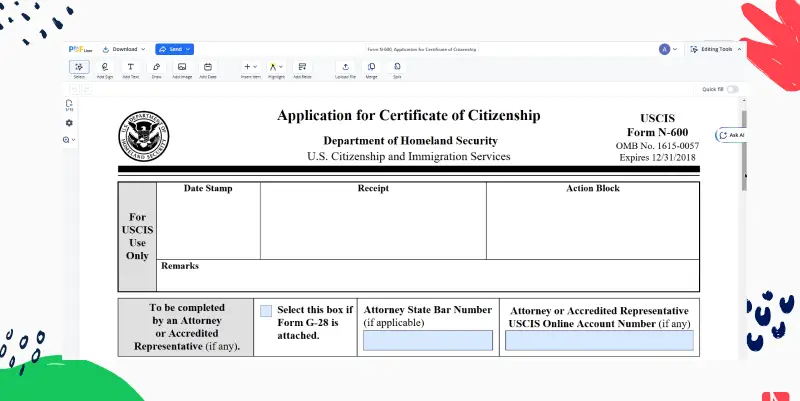Screen dimensions: 800x401
Task: Click the Attorney State Bar Number field
Action: (x=428, y=340)
